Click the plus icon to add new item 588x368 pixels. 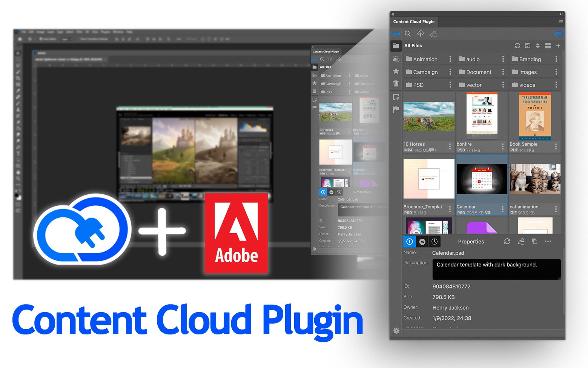click(558, 46)
